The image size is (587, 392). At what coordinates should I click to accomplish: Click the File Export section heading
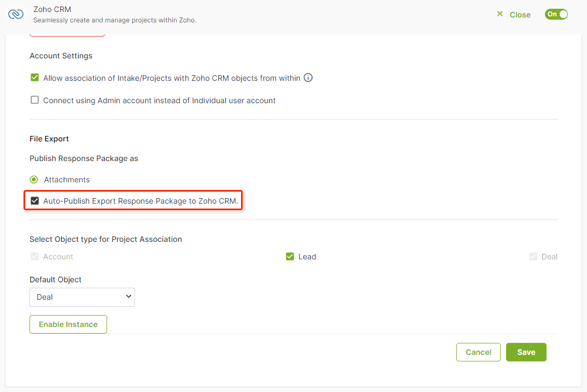click(x=49, y=139)
